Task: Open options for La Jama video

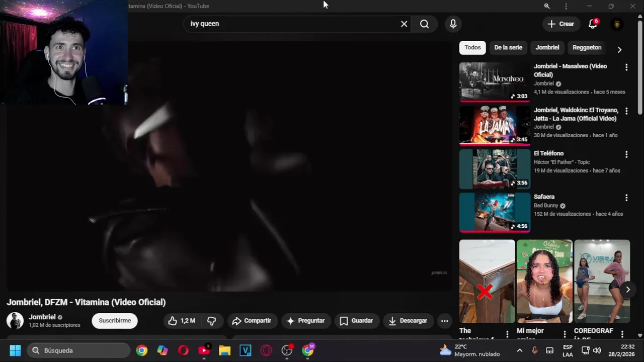Action: coord(626,111)
